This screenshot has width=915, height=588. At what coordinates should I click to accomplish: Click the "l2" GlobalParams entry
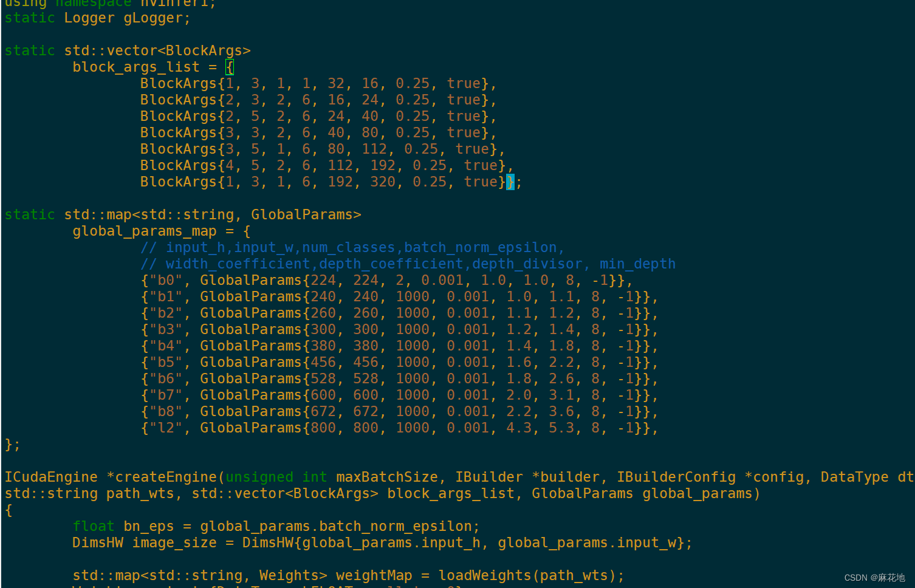coord(399,428)
